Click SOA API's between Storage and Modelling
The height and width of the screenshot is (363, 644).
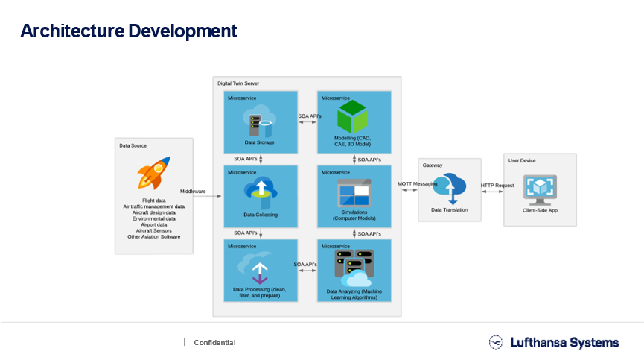[310, 116]
